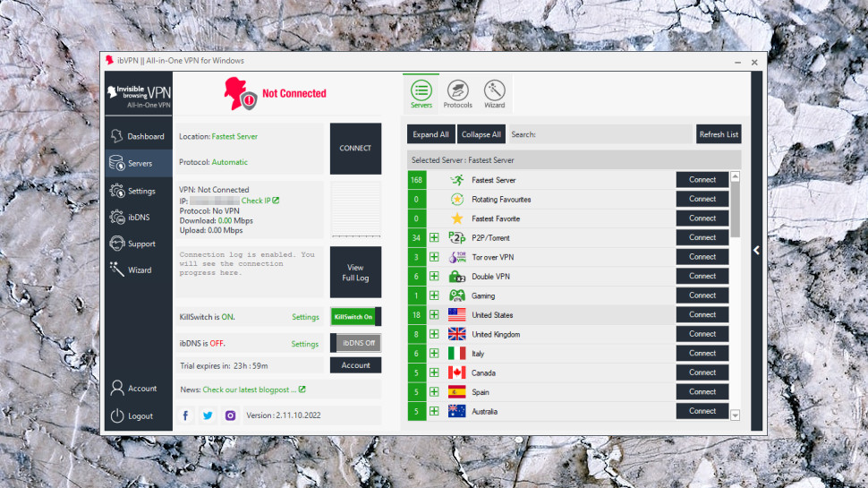This screenshot has width=868, height=488.
Task: Expand the Spain servers
Action: point(434,392)
